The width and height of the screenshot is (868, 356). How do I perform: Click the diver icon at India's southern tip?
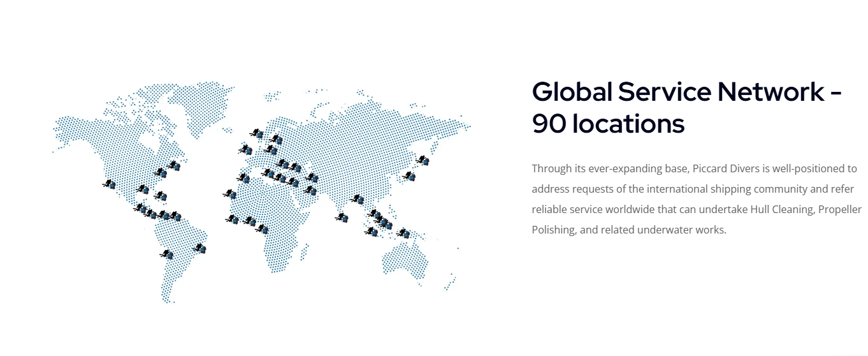[x=343, y=218]
